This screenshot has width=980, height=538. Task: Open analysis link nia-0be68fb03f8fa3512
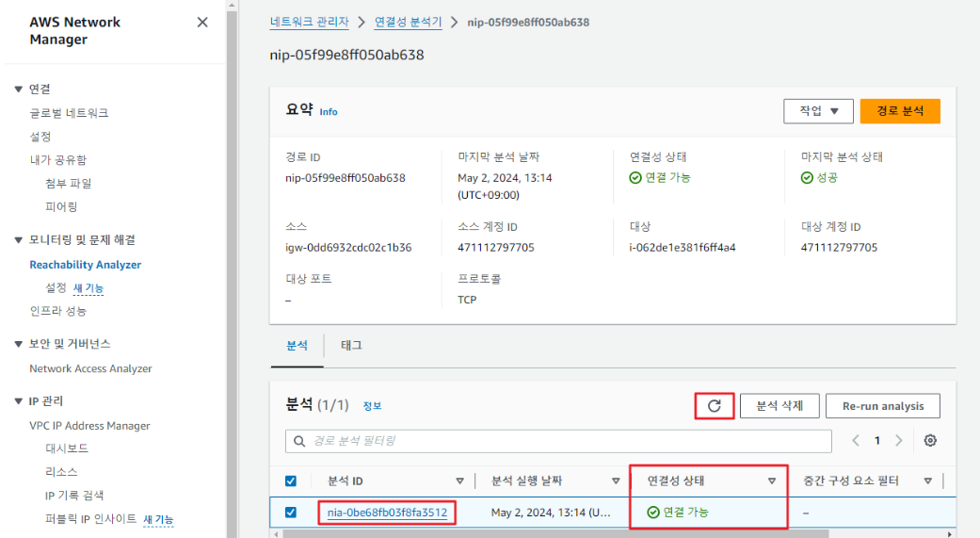tap(388, 513)
